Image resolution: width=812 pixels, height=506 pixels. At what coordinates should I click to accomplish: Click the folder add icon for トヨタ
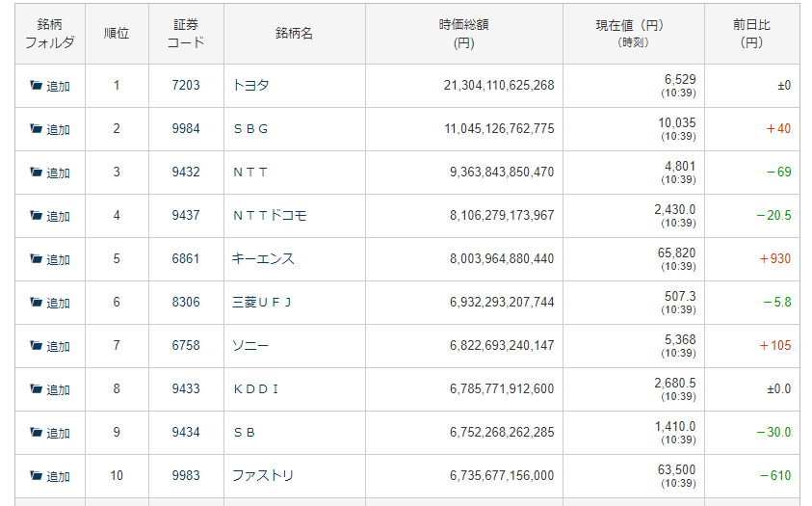coord(37,86)
